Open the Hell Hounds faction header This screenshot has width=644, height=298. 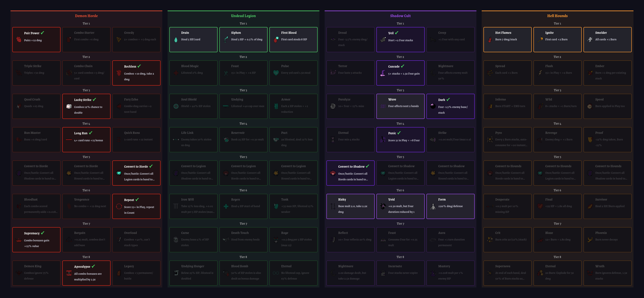[557, 16]
